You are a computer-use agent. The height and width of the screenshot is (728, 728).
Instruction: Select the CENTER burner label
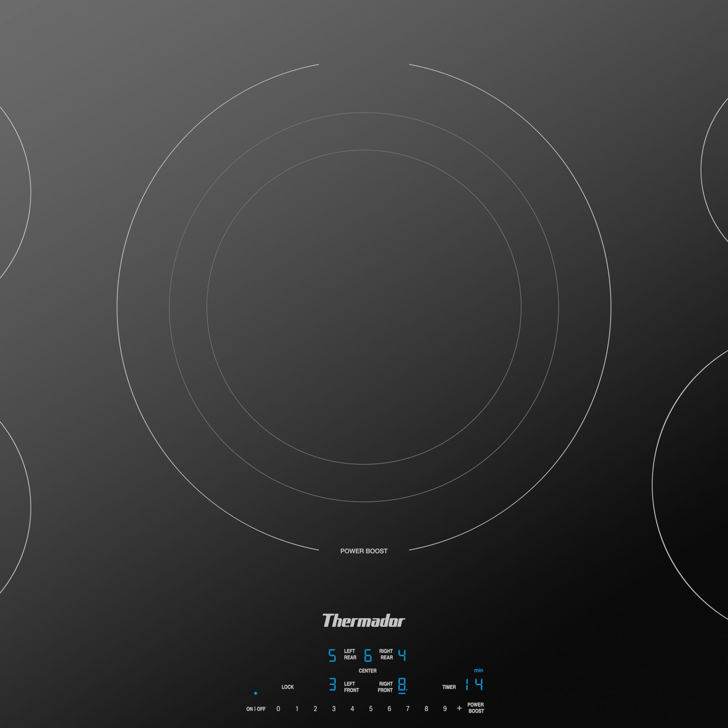point(368,671)
